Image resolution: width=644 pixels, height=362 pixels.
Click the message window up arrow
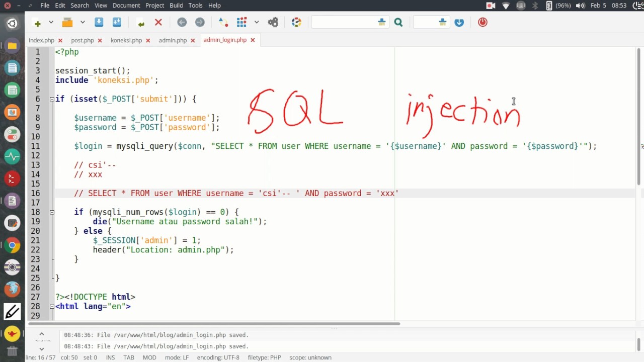click(x=42, y=334)
